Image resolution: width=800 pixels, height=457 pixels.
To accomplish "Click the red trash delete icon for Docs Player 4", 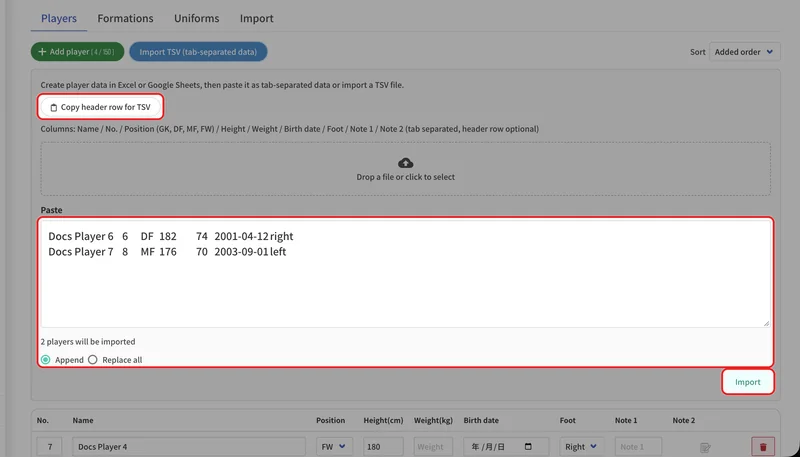I will pos(763,447).
